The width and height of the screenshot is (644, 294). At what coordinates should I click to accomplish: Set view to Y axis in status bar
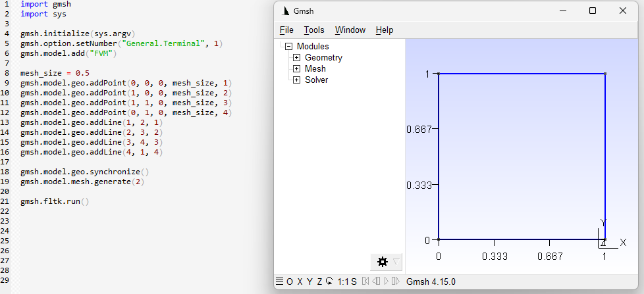coord(309,282)
